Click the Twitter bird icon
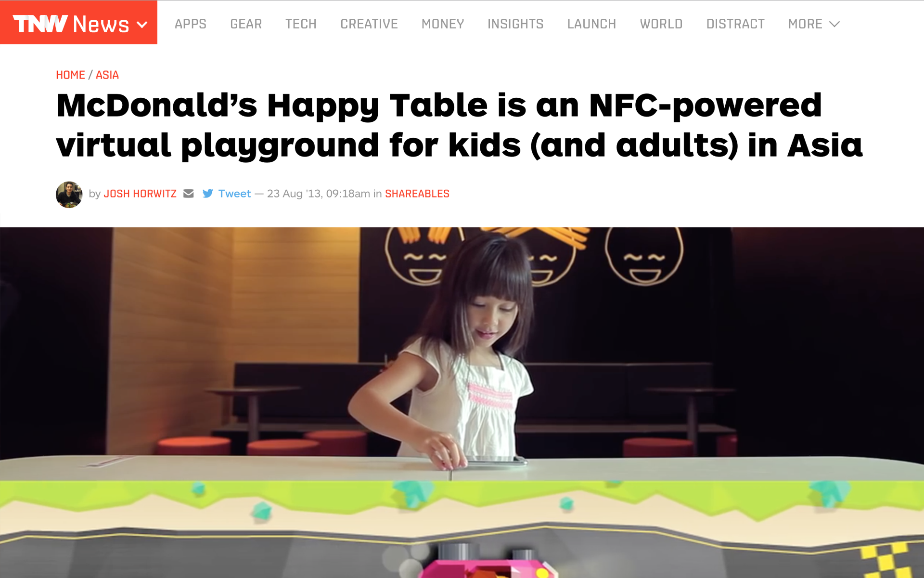 coord(208,194)
